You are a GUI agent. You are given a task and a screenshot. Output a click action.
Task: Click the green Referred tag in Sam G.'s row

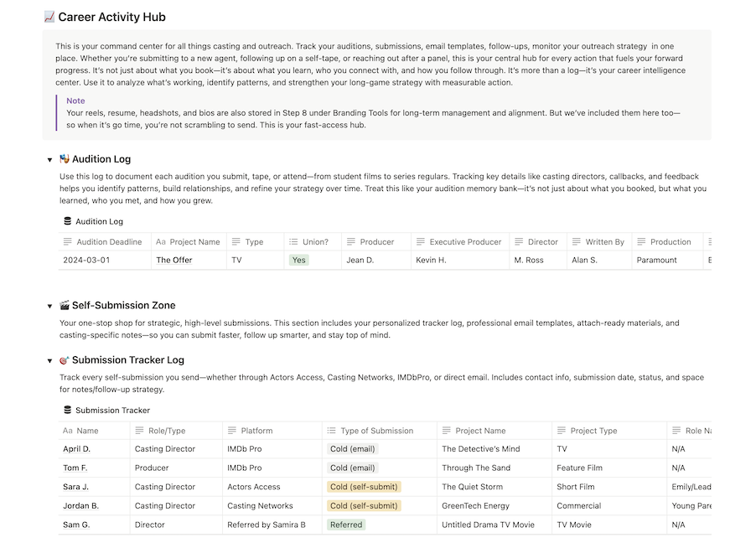click(x=346, y=525)
